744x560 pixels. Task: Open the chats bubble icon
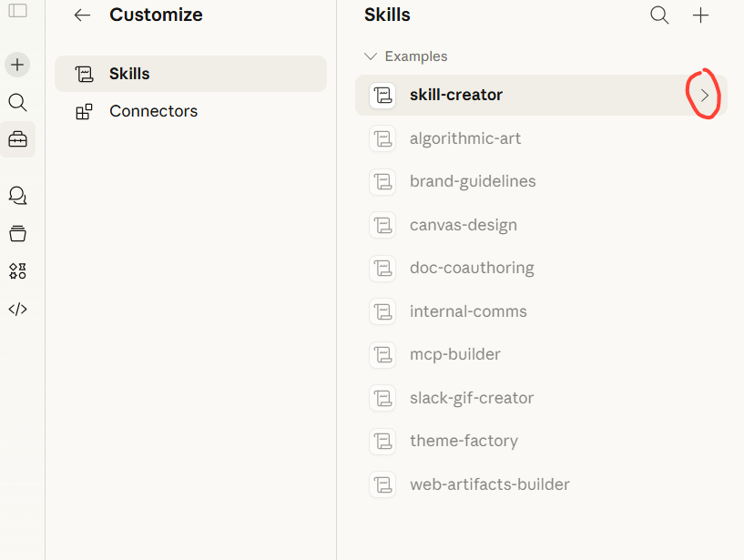pos(17,195)
